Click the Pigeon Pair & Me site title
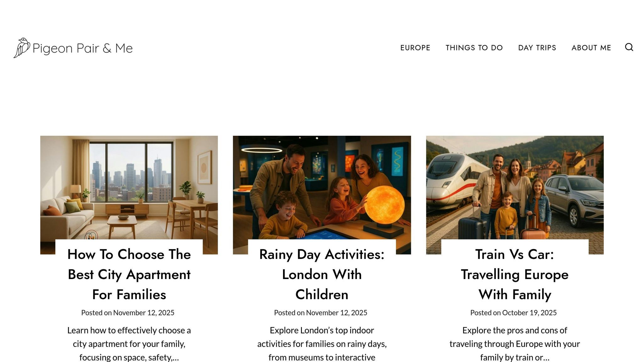Viewport: 644px width, 362px height. (83, 48)
